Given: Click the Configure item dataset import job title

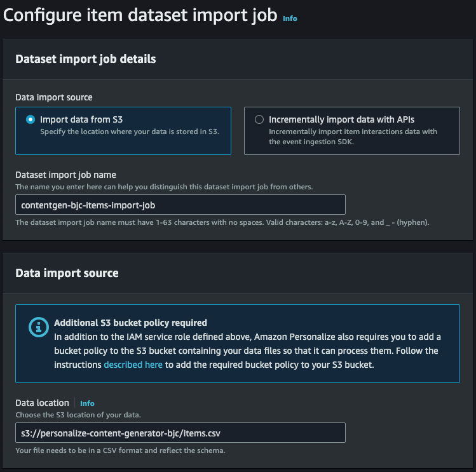Looking at the screenshot, I should pyautogui.click(x=140, y=15).
